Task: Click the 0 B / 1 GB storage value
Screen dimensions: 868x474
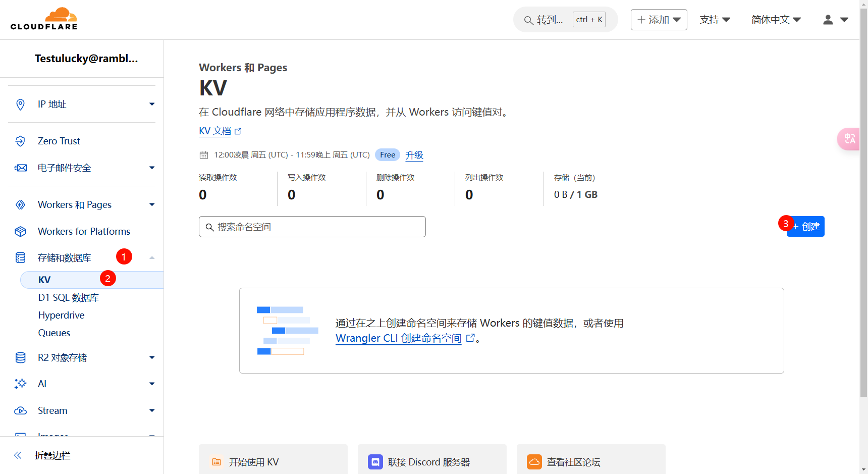Action: [x=576, y=194]
